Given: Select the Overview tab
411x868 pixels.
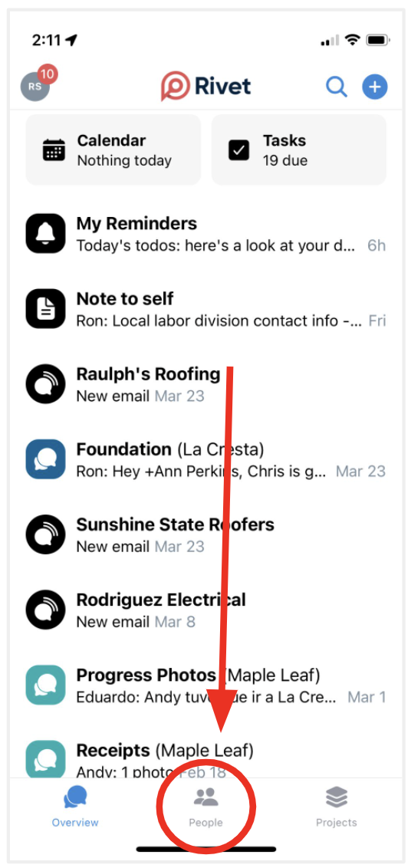Looking at the screenshot, I should point(75,807).
